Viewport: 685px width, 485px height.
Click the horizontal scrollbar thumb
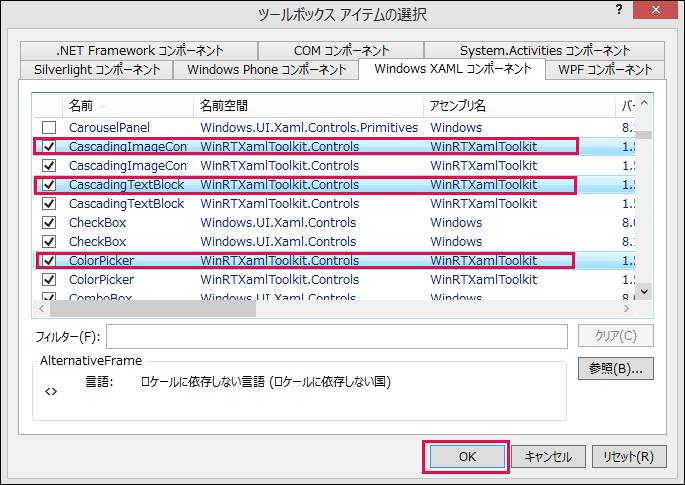pyautogui.click(x=153, y=308)
